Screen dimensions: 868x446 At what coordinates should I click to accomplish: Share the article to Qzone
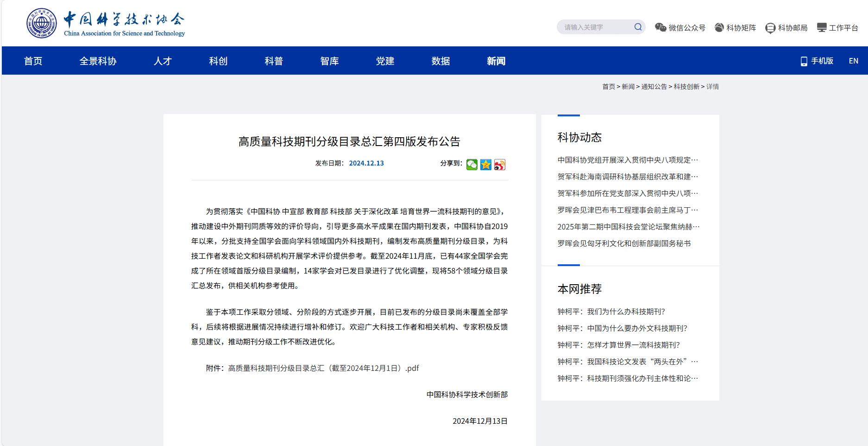(x=485, y=165)
